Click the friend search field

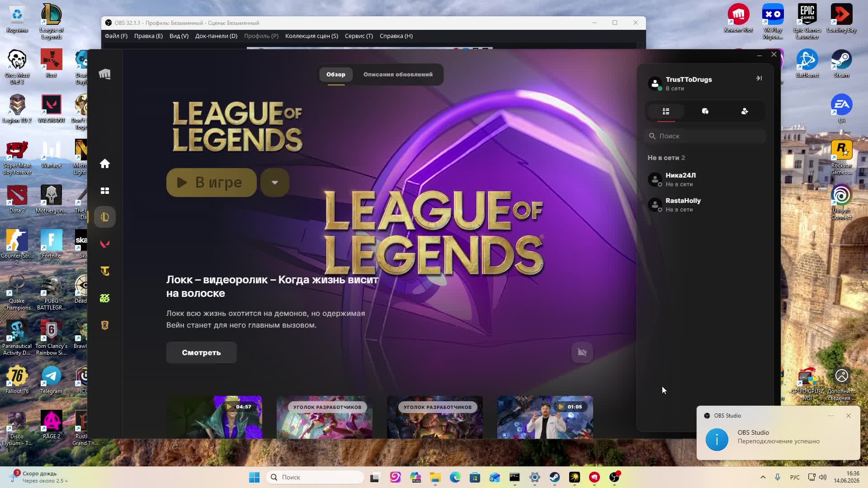[705, 136]
